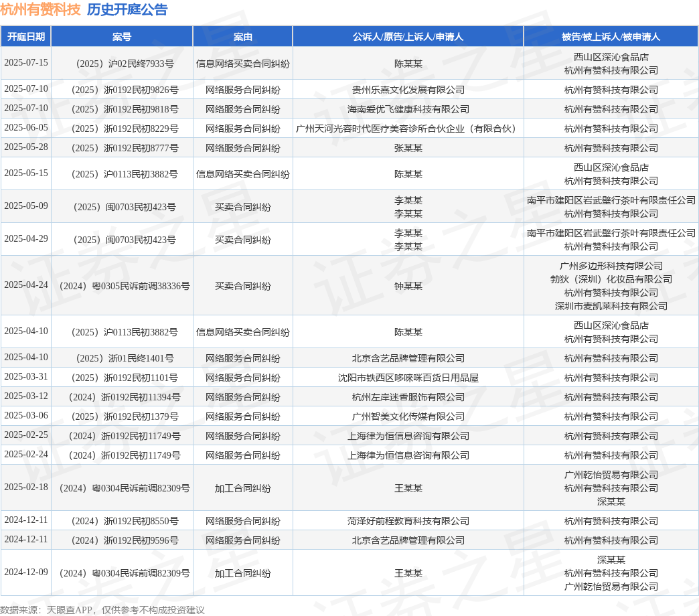Screen dimensions: 699x616
Task: Click plaintiff 贵州乐熹文化发展有限公司
Action: click(408, 90)
